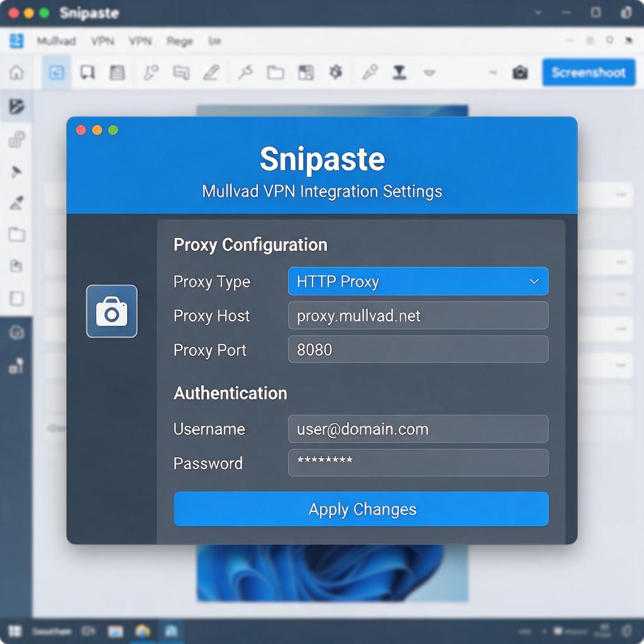Select the eyedropper icon in toolbar

coord(370,73)
